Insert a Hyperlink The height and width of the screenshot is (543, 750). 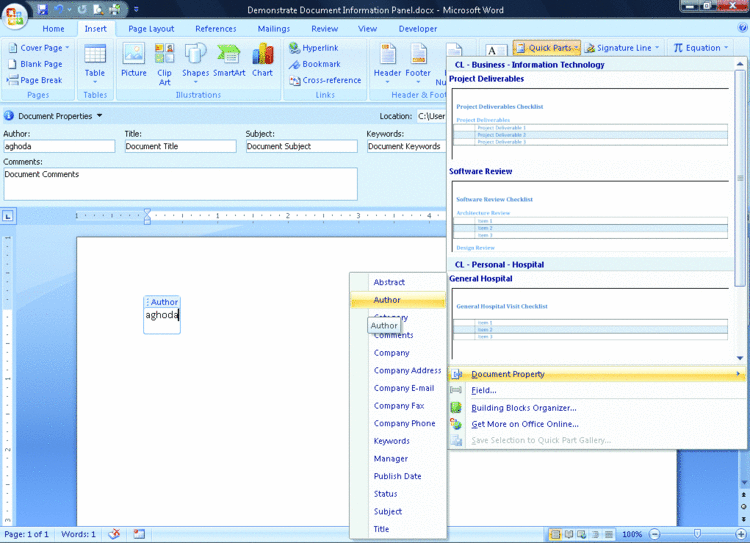click(x=314, y=48)
